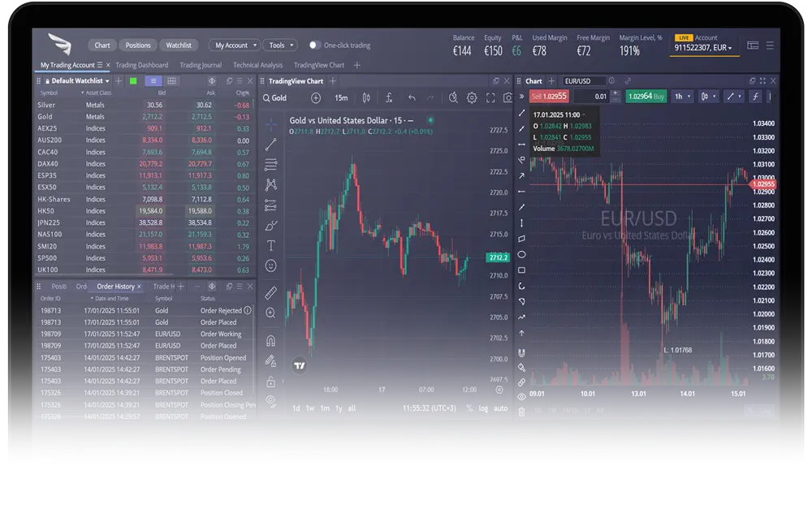Select the text annotation tool in TradingView chart

[271, 245]
